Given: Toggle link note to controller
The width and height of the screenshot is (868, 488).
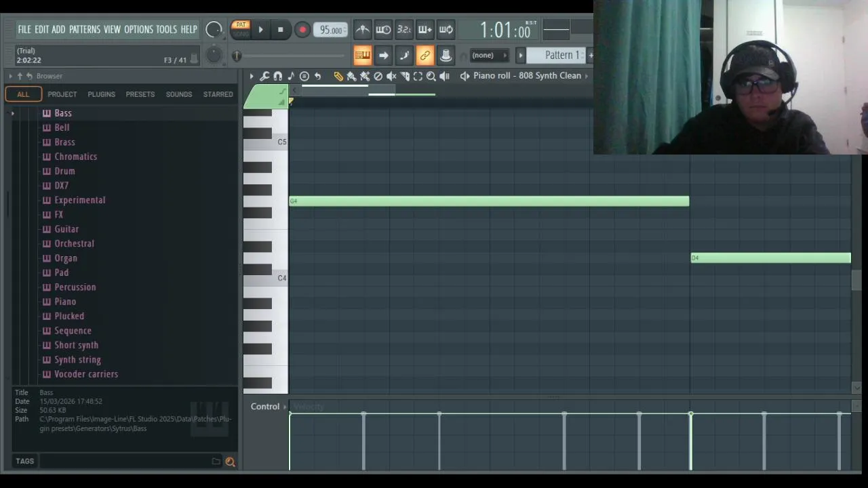Looking at the screenshot, I should click(x=425, y=55).
